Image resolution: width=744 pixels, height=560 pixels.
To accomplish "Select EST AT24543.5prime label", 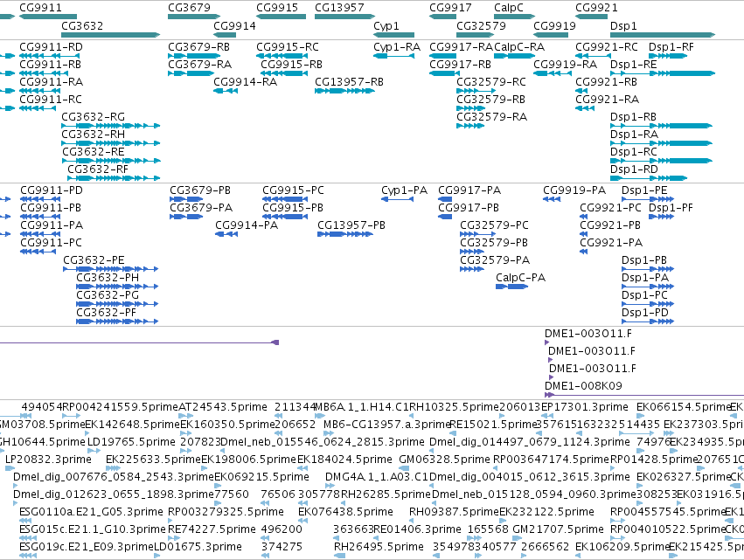I will [223, 407].
